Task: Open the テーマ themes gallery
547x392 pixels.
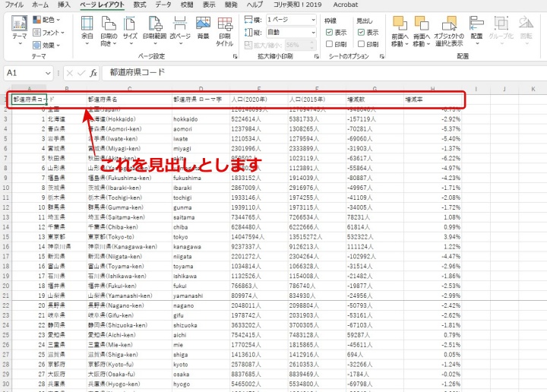Action: pos(19,30)
